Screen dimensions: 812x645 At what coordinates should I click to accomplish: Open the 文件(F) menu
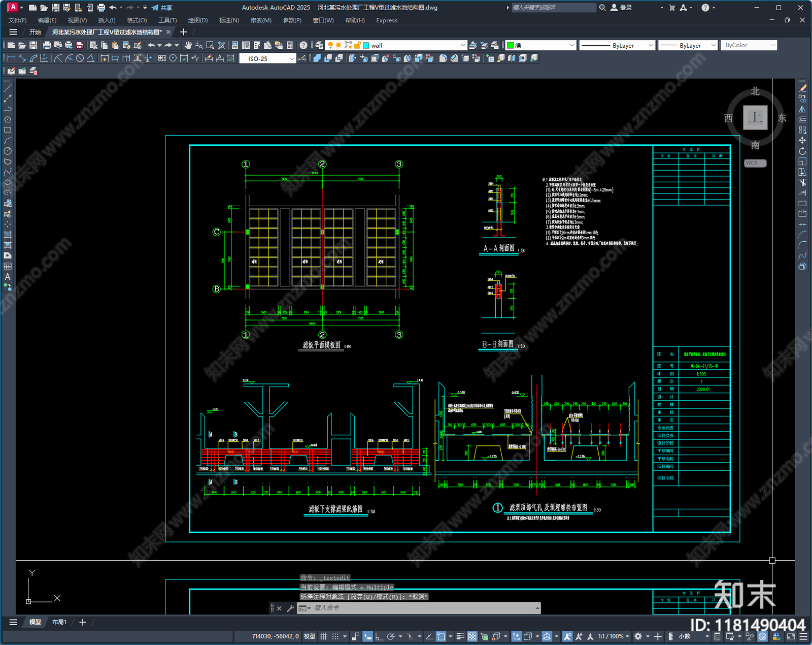[17, 20]
